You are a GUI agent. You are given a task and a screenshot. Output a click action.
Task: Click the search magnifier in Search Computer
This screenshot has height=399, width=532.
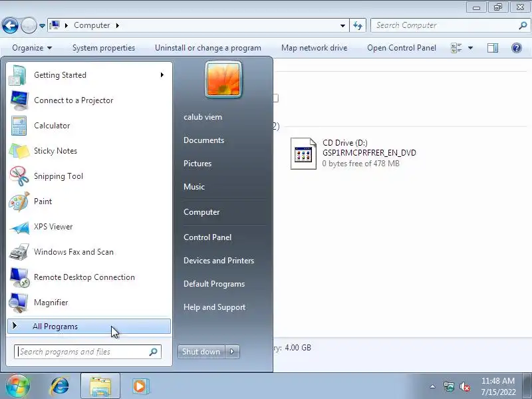[523, 25]
